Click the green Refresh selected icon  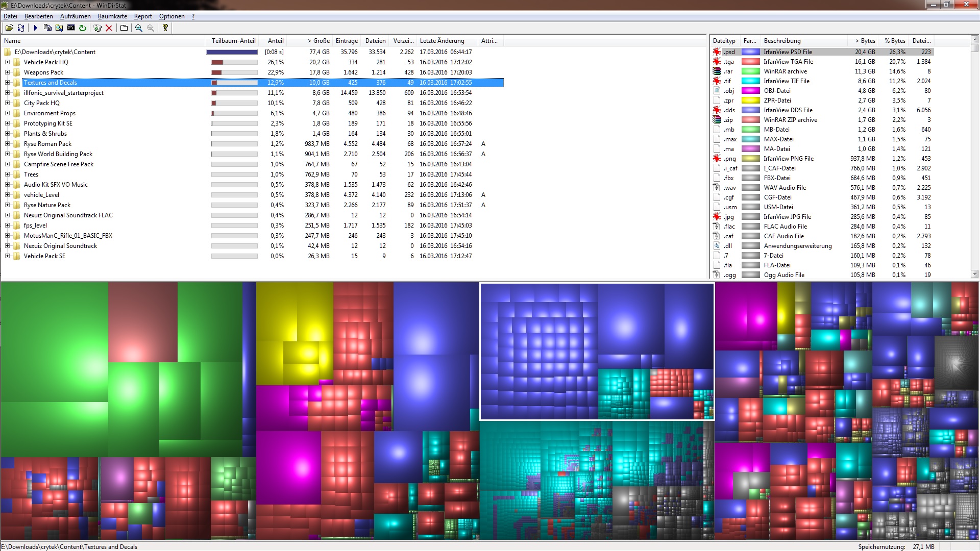(x=83, y=28)
